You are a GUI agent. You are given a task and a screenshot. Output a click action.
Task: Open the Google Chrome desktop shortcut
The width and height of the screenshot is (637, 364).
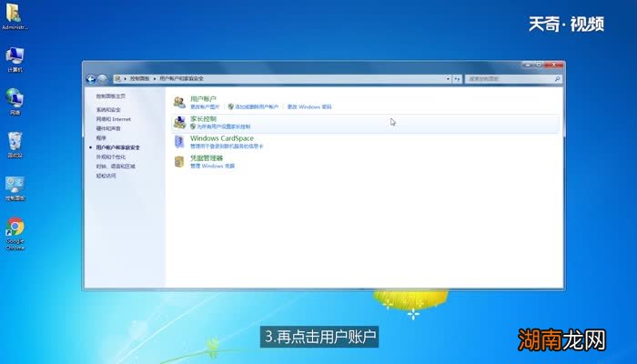point(15,234)
